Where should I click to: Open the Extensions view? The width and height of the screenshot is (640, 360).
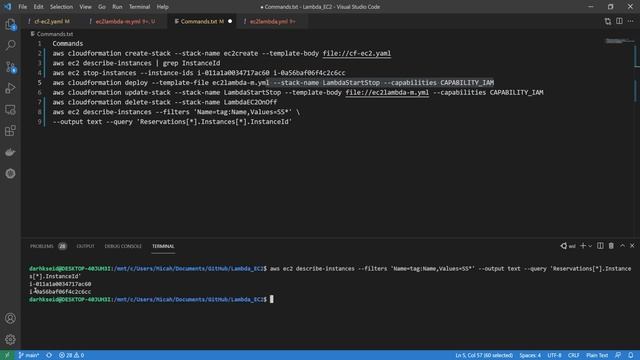tap(10, 131)
